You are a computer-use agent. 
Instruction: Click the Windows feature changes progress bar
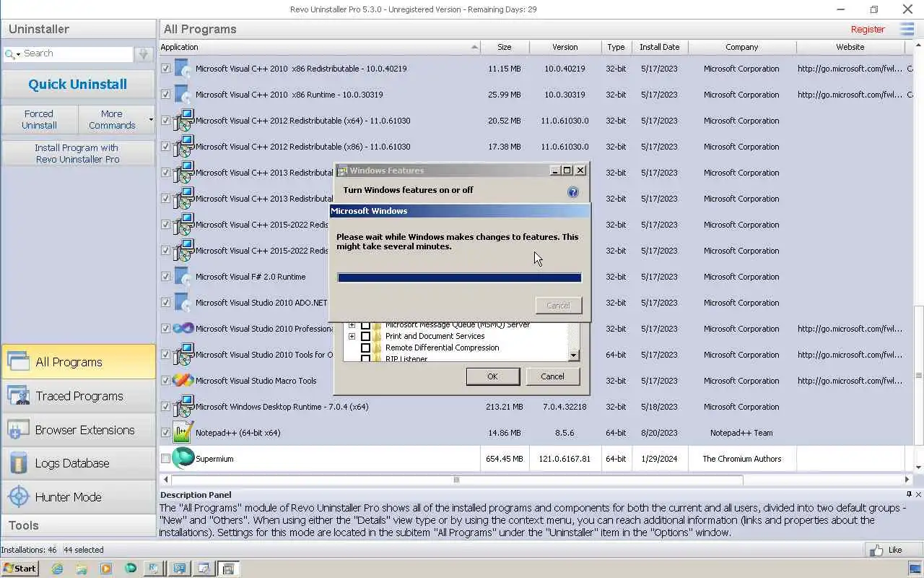click(459, 277)
